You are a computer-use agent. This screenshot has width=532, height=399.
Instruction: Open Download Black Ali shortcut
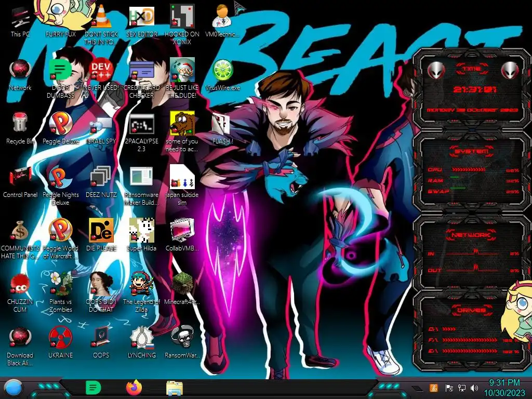[x=20, y=347]
